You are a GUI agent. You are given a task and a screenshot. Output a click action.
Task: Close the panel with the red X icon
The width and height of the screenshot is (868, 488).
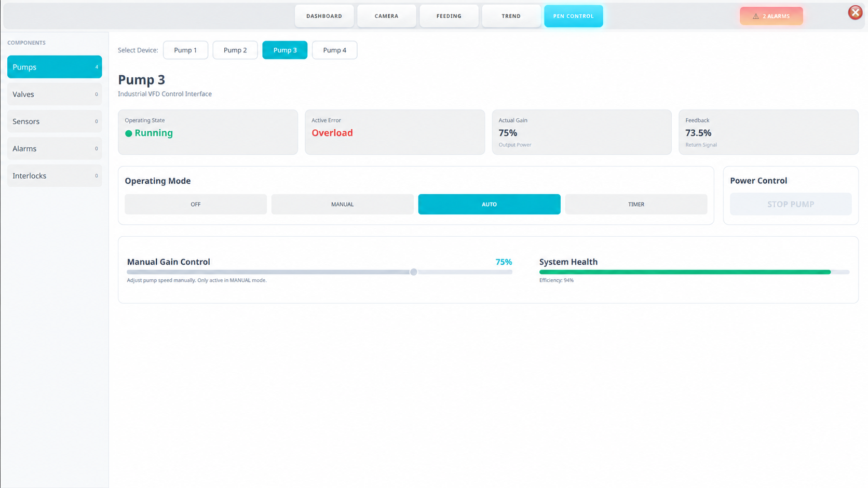[x=855, y=12]
